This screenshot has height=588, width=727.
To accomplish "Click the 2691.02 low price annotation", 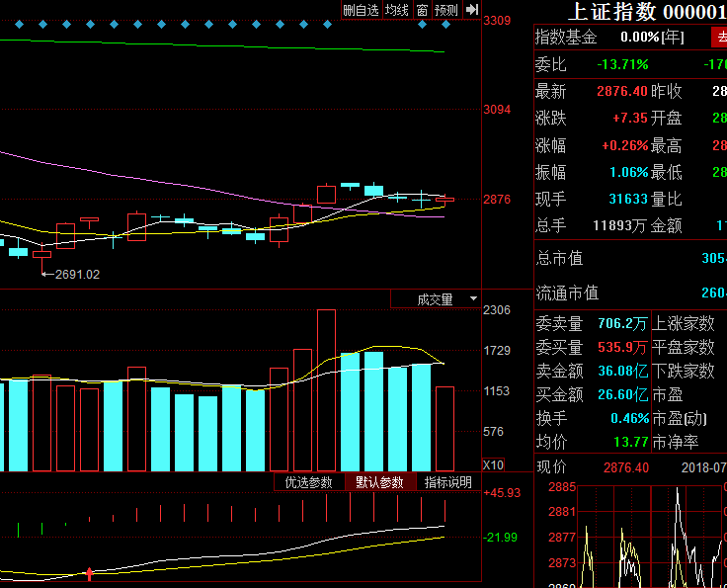I will [x=77, y=275].
